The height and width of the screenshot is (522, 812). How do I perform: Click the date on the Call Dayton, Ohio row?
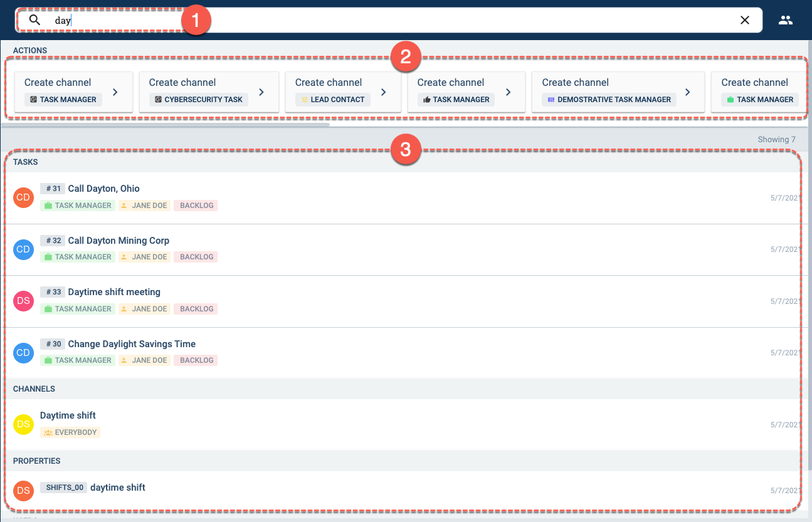pyautogui.click(x=786, y=198)
